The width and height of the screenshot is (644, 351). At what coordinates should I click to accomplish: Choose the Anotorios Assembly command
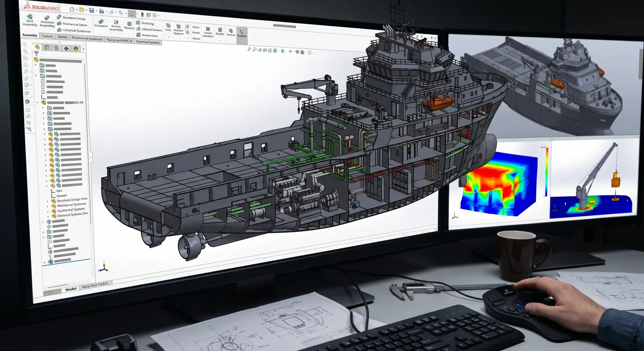(x=47, y=22)
